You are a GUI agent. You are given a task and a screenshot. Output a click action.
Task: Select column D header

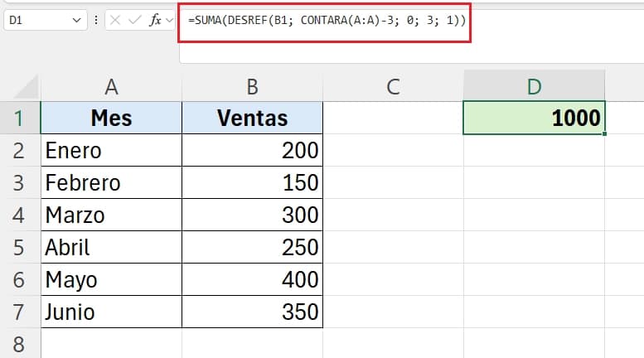534,86
